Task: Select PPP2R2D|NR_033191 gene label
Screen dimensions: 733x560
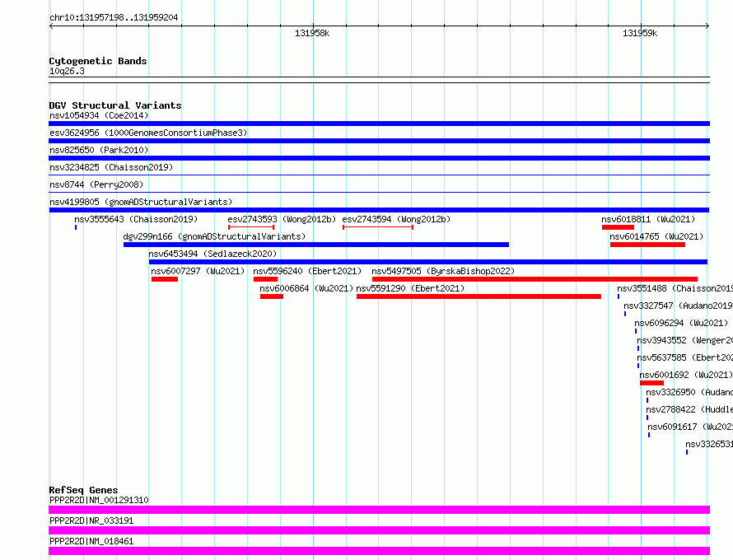Action: tap(91, 520)
